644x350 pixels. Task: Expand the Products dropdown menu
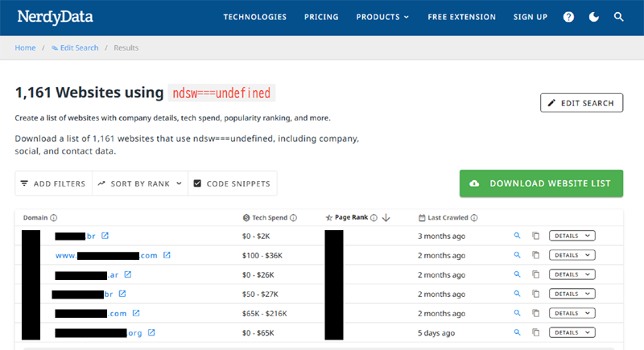pos(382,17)
